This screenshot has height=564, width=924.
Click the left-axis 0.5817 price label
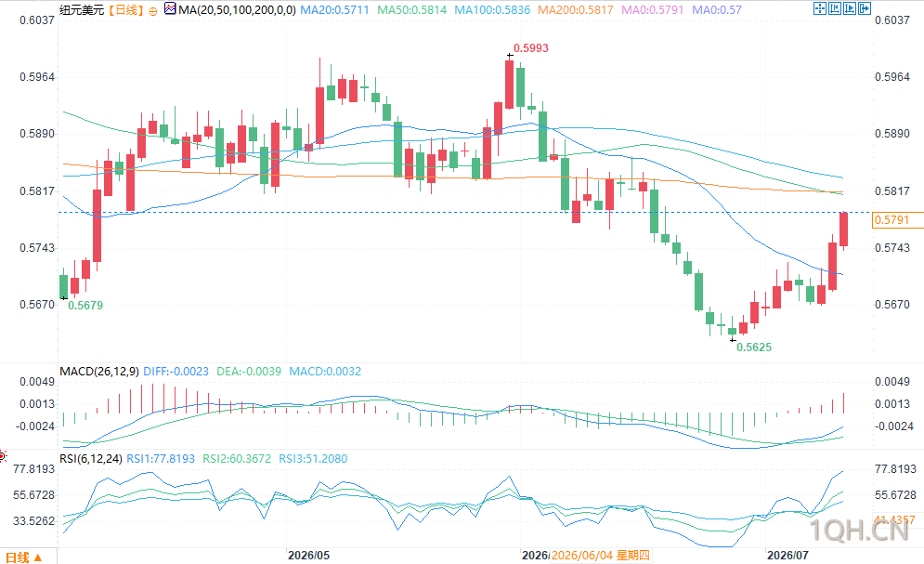37,191
